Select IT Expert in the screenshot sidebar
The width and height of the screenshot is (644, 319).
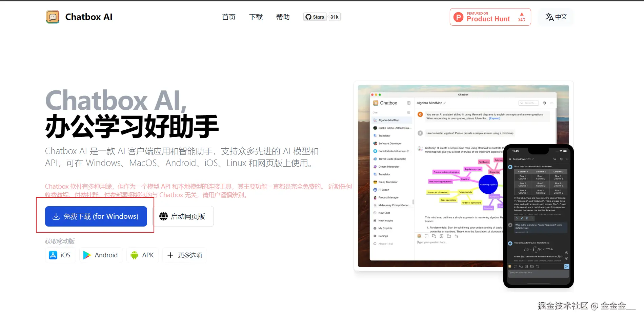(x=392, y=190)
